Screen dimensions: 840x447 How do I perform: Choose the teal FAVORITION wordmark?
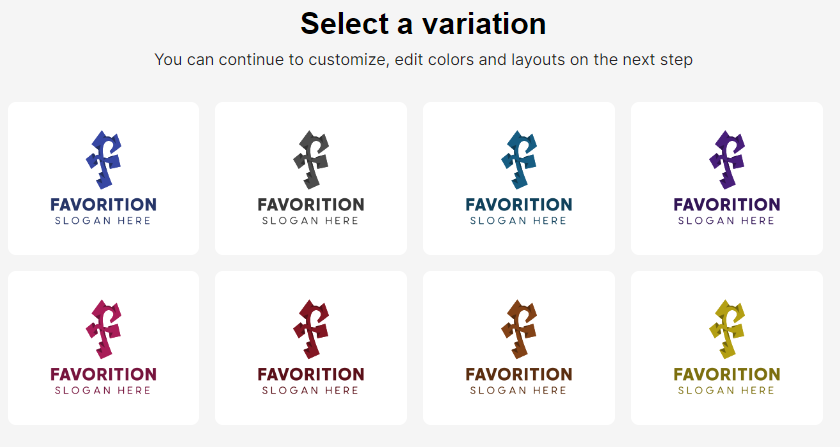pyautogui.click(x=519, y=204)
